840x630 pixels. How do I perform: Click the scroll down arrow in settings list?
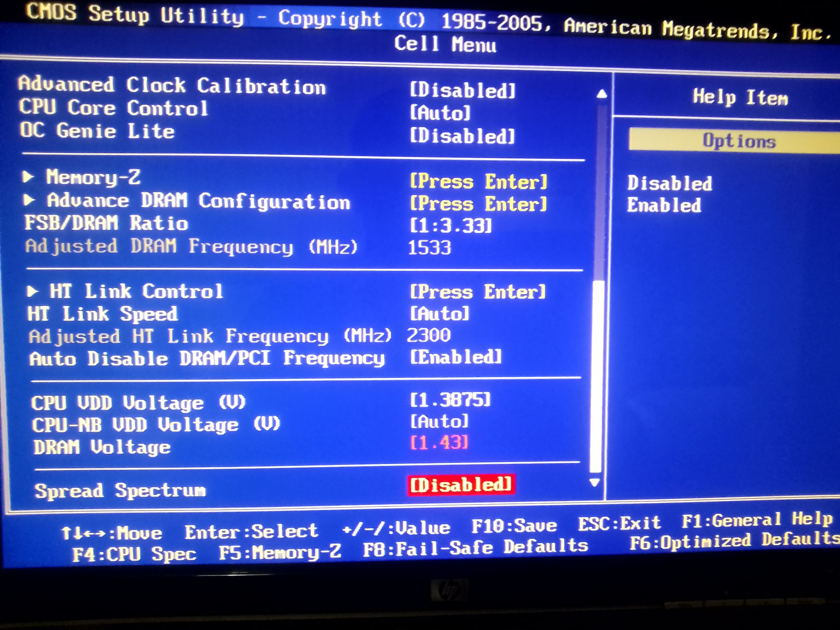pos(594,482)
